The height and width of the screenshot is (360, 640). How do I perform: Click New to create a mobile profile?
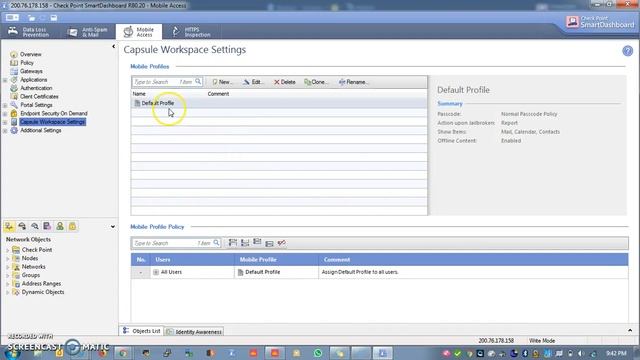(x=222, y=82)
